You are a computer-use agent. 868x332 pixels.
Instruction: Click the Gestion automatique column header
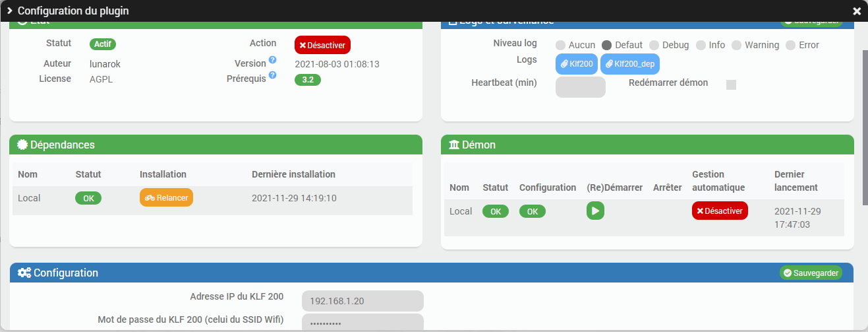point(718,181)
